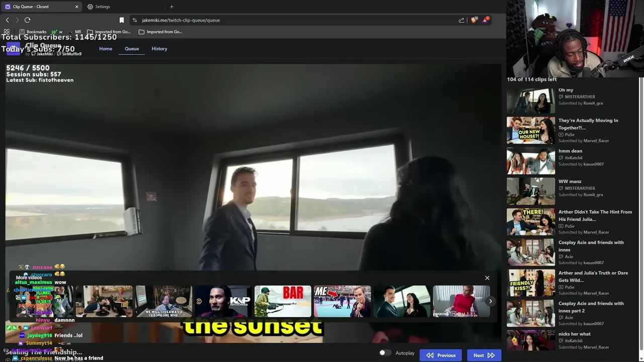
Task: Open the table-kiss video thumbnail in More videos
Action: tap(104, 301)
